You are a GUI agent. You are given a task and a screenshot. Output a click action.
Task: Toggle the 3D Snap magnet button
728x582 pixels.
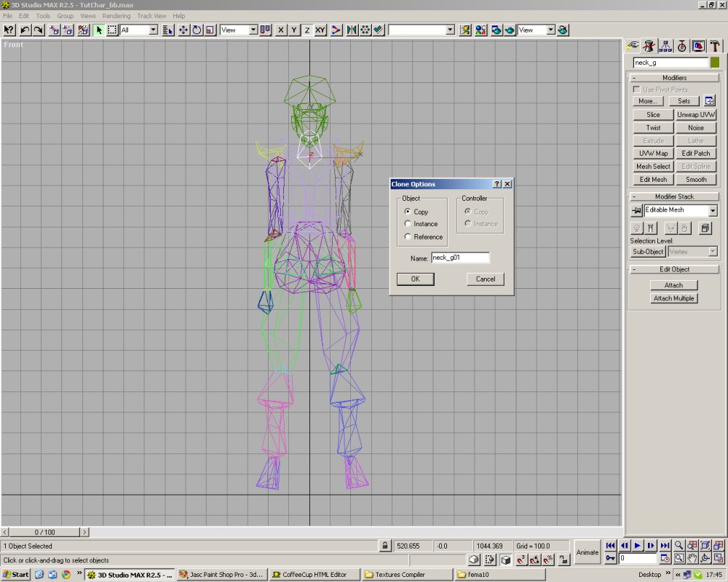pos(521,559)
